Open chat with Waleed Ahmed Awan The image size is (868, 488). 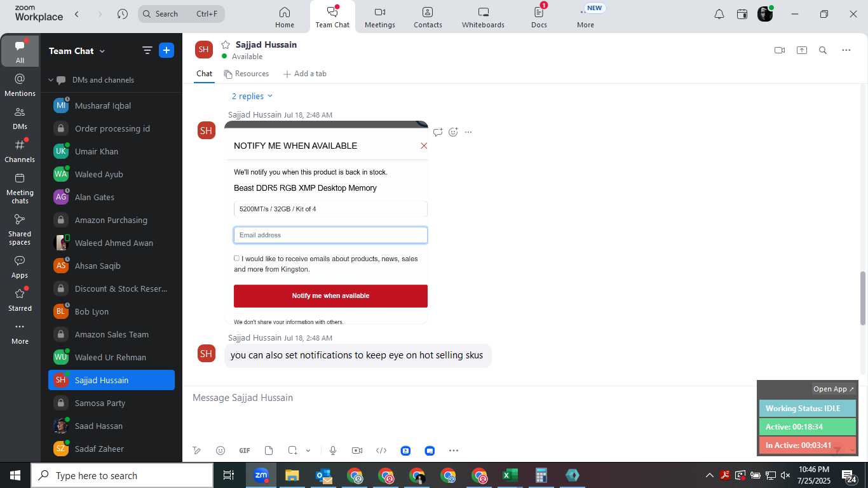[x=111, y=243]
